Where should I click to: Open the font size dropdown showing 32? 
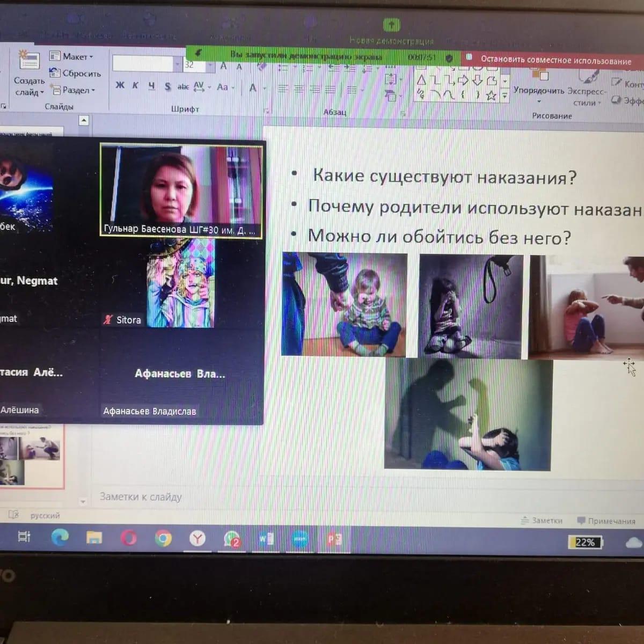point(210,65)
